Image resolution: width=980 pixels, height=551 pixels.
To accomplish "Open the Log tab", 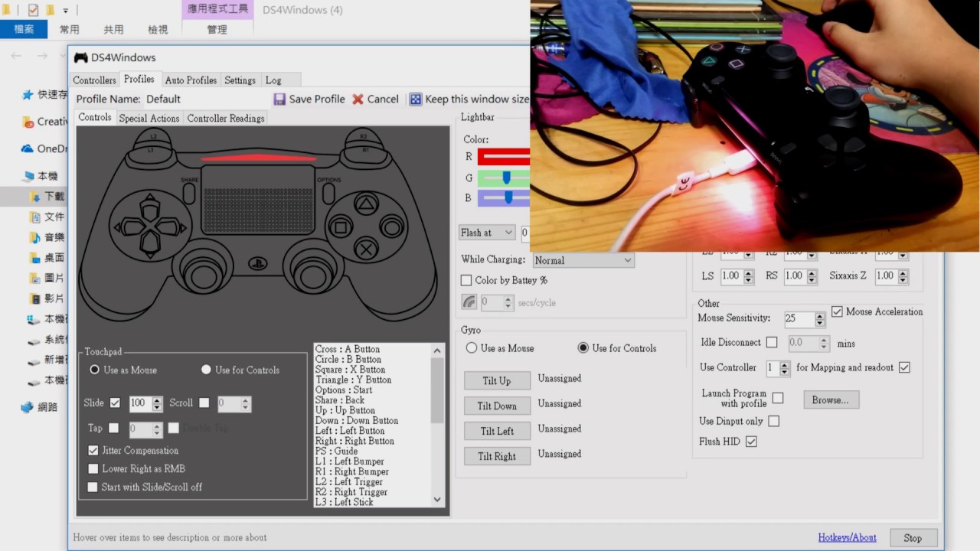I will click(x=273, y=80).
